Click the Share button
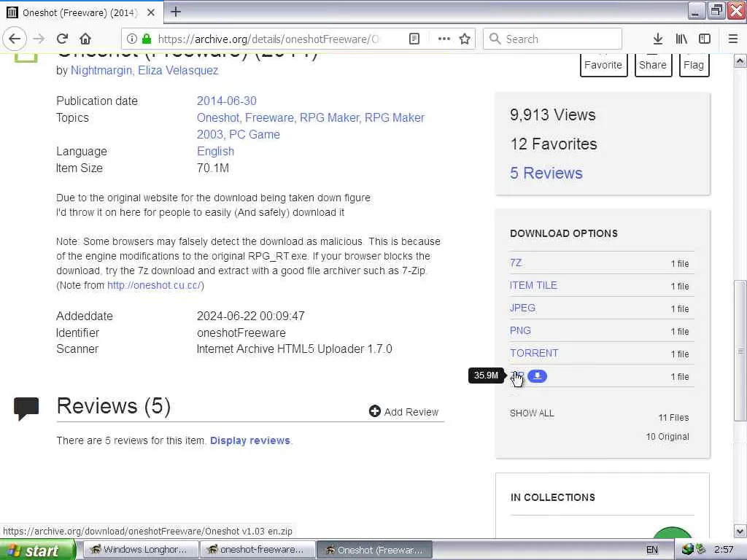The image size is (747, 560). click(653, 65)
